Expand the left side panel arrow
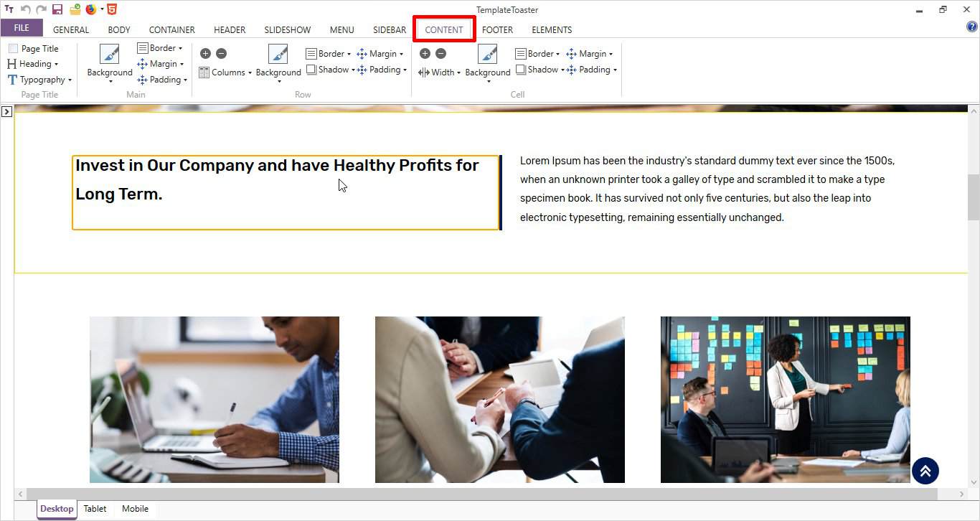980x521 pixels. click(6, 112)
